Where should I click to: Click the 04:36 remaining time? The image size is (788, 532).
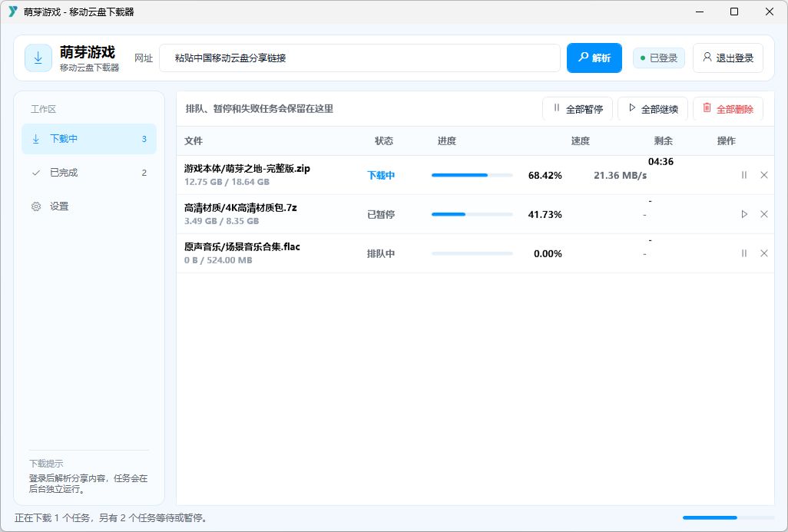tap(661, 162)
